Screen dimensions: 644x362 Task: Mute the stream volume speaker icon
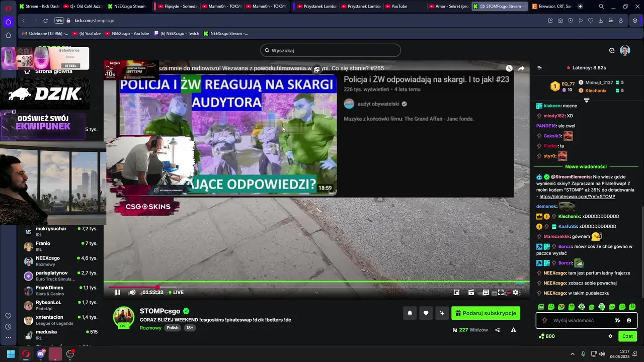coord(132,292)
